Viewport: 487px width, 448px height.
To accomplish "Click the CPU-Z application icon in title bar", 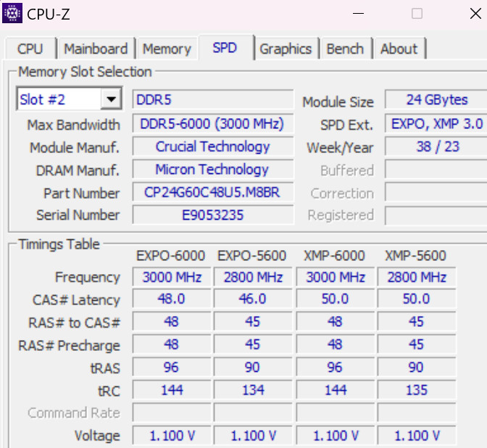I will coord(12,13).
